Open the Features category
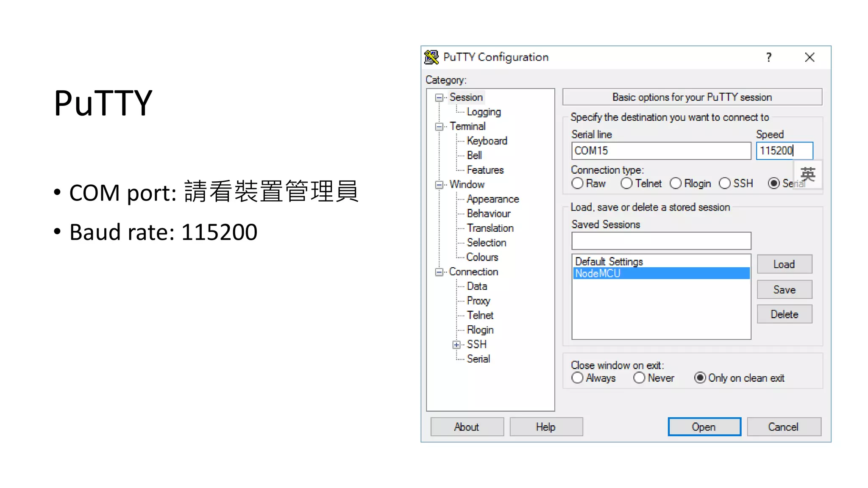The height and width of the screenshot is (488, 868). (485, 170)
